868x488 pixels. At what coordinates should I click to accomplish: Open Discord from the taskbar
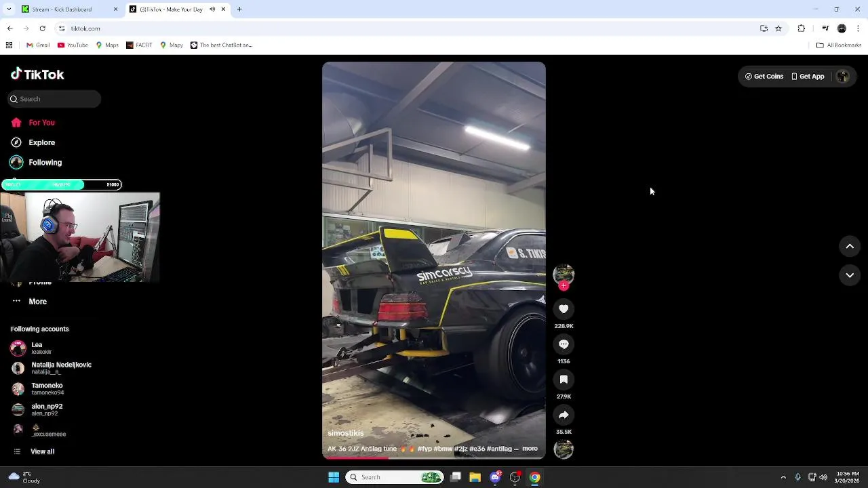click(495, 477)
